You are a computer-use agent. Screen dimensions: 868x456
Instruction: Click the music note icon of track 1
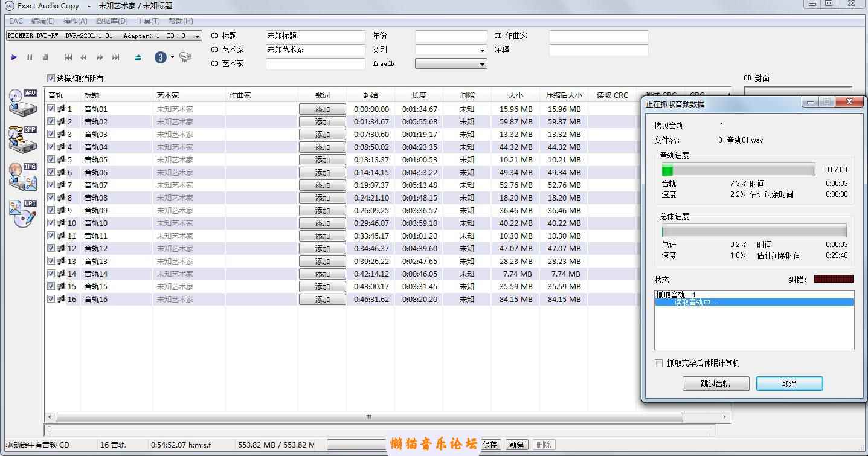tap(61, 109)
